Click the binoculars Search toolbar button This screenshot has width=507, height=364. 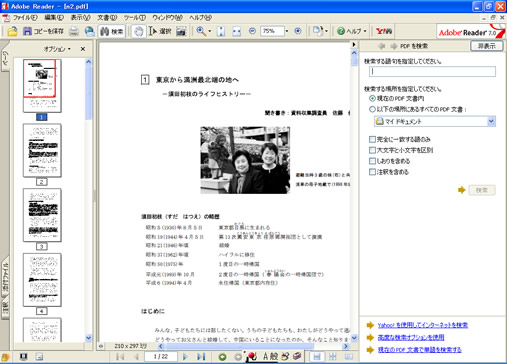click(x=112, y=31)
